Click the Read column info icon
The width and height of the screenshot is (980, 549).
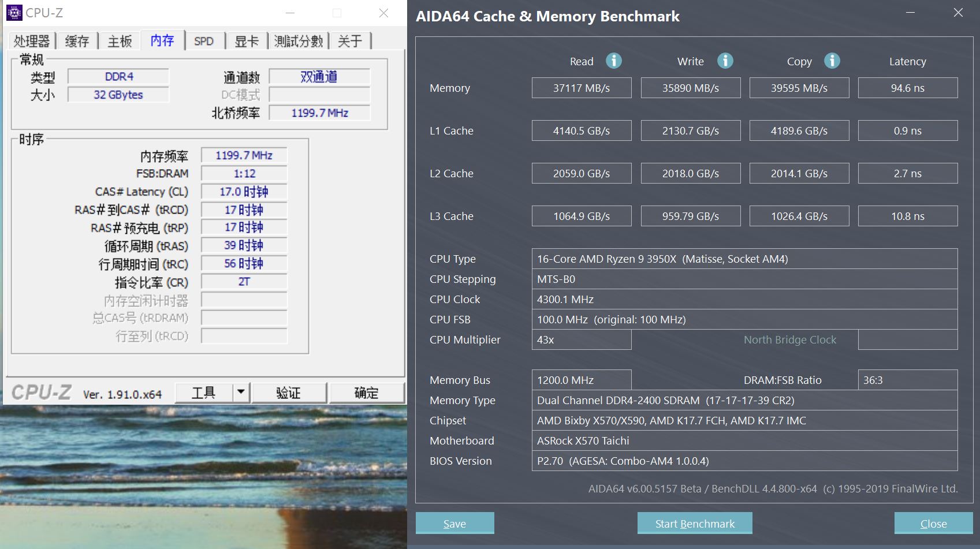tap(613, 61)
